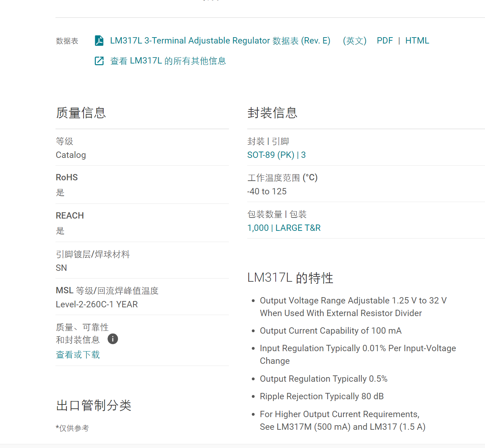
Task: View the datasheet in HTML format
Action: coord(417,41)
